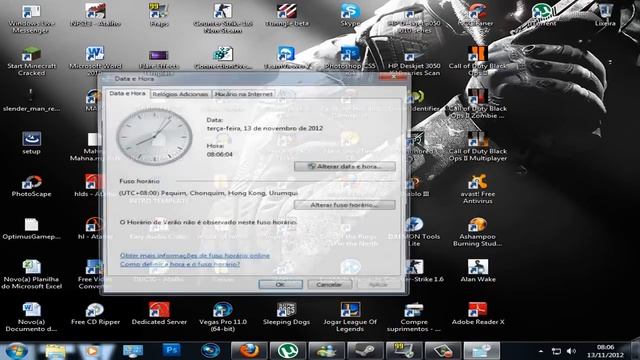
Task: Open Photoshop CS5 desktop shortcut
Action: click(x=350, y=59)
